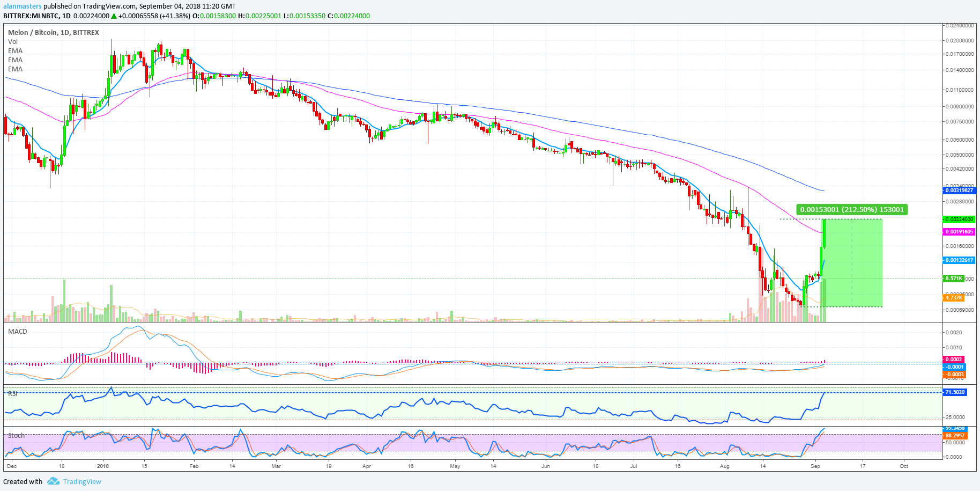Viewport: 980px width, 491px height.
Task: Open the alanmasters author link
Action: (23, 6)
